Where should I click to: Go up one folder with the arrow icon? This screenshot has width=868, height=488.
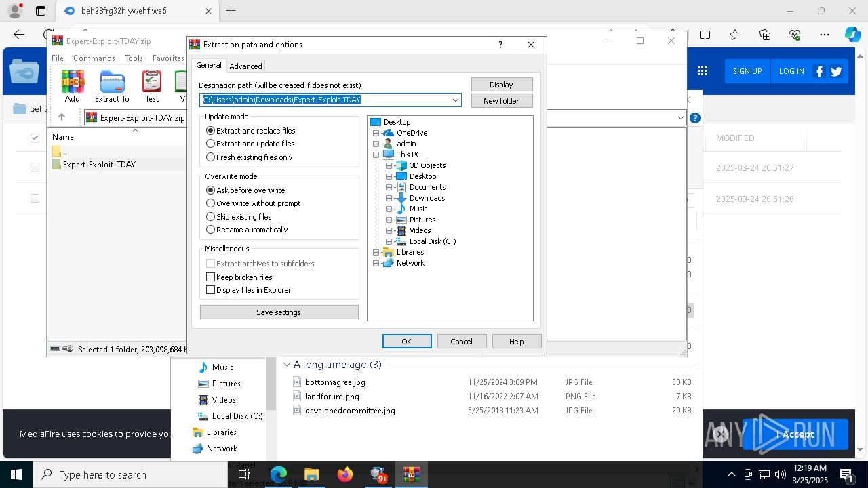[x=62, y=117]
